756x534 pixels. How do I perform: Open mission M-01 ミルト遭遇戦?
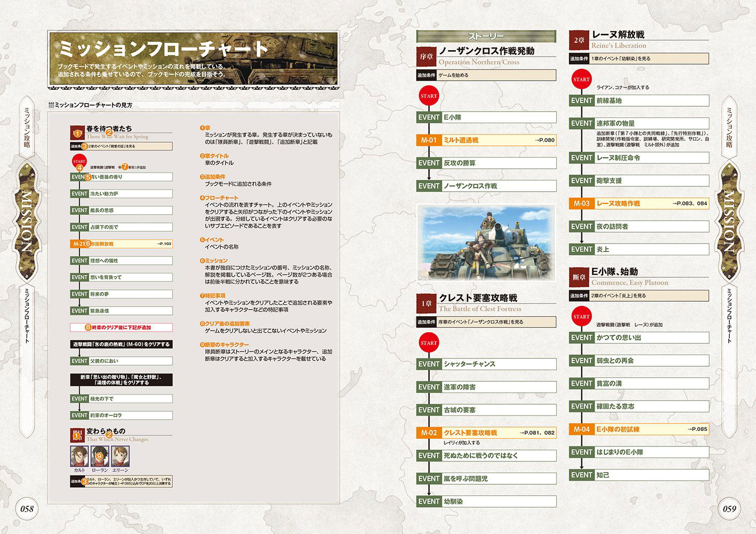[486, 140]
